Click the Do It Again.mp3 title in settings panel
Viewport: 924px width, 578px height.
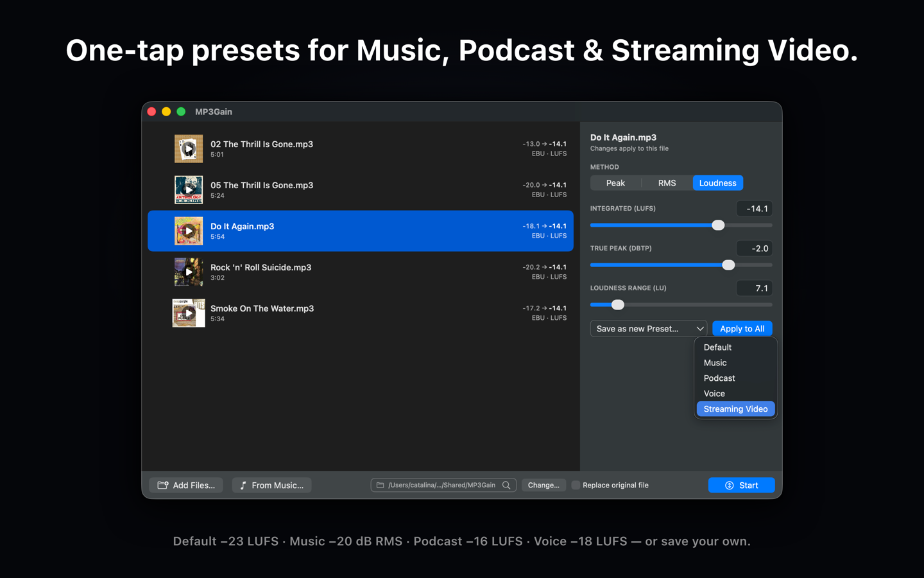click(x=623, y=137)
